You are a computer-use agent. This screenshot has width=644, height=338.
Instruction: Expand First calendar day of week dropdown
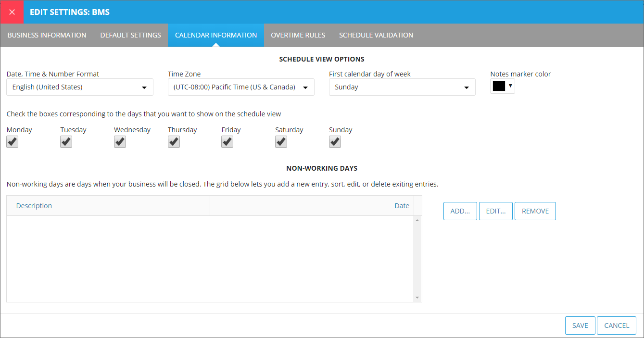402,88
